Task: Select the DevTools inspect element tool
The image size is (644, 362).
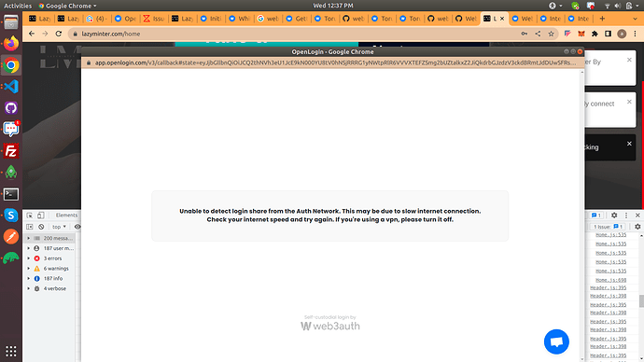Action: click(x=30, y=216)
